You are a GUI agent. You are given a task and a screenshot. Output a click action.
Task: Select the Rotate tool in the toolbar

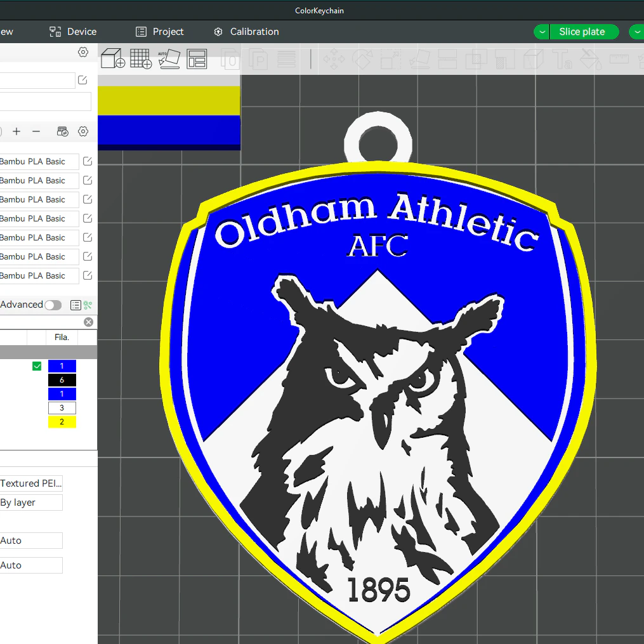coord(362,59)
